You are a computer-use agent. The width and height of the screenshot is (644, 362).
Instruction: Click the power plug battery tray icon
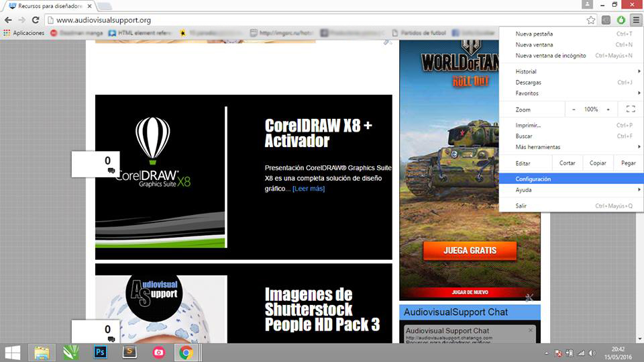pyautogui.click(x=570, y=353)
